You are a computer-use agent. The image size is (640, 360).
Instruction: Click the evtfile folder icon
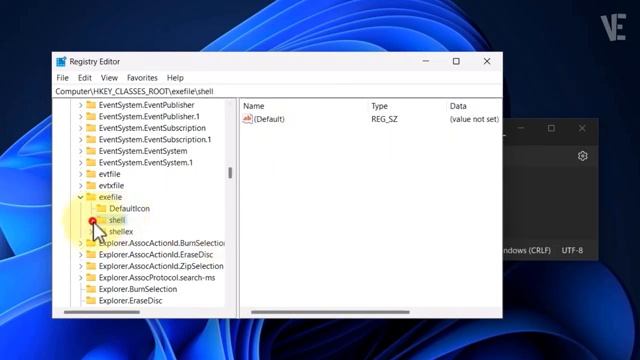(x=91, y=174)
